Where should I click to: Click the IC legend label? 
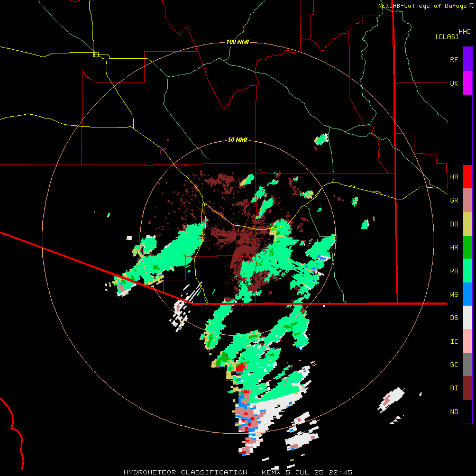click(454, 342)
